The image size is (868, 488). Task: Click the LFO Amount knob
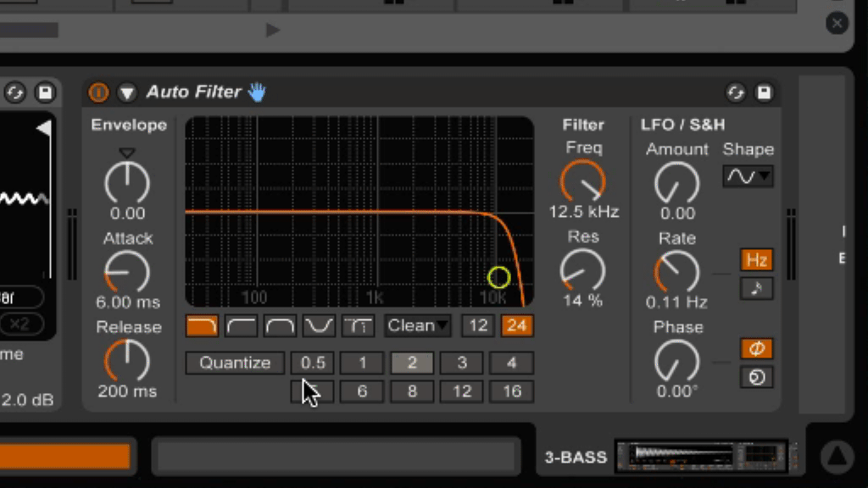[677, 183]
